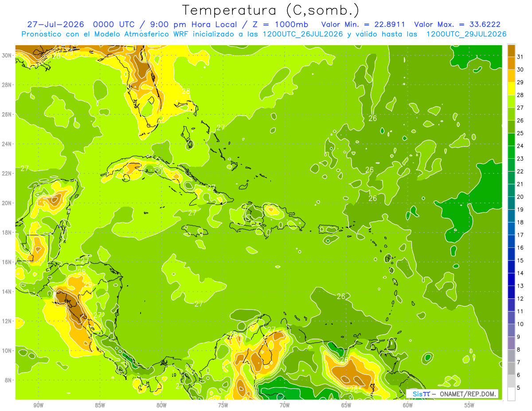Click the "80W" longitude axis label
Viewport: 532px width, 411px height.
click(x=161, y=405)
